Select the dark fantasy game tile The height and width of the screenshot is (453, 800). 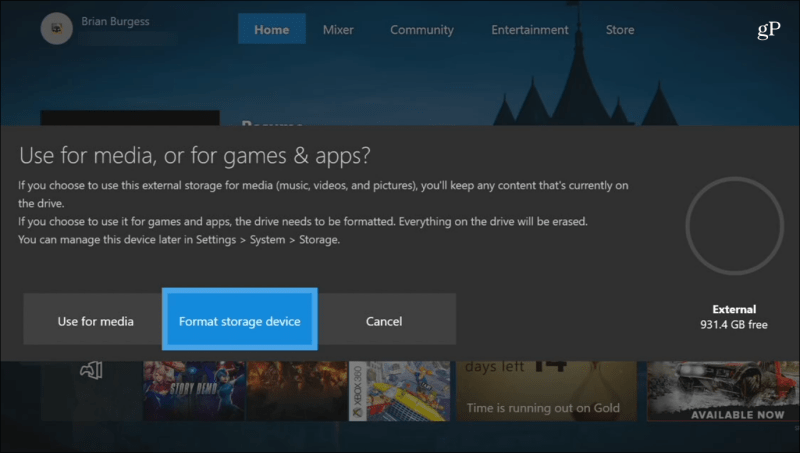[297, 391]
